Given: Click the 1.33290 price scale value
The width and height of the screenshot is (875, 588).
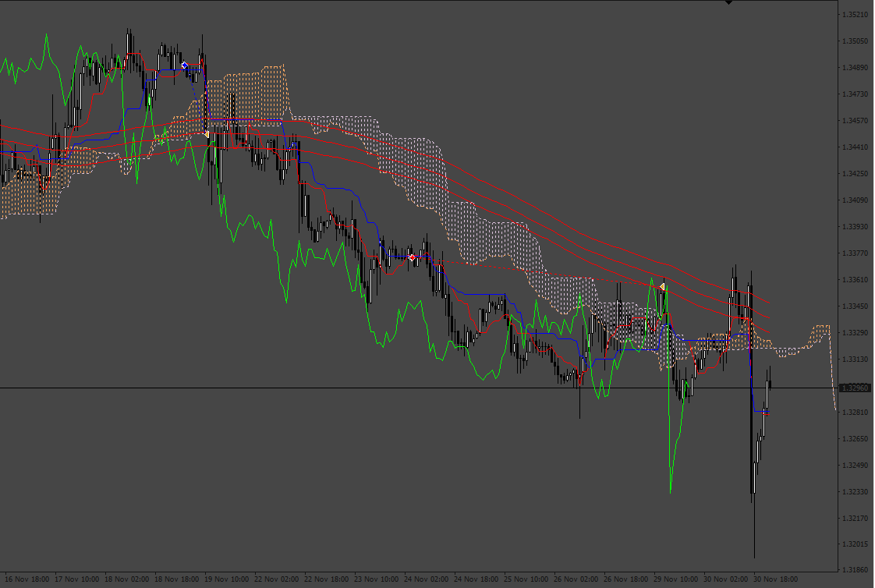Looking at the screenshot, I should click(855, 332).
